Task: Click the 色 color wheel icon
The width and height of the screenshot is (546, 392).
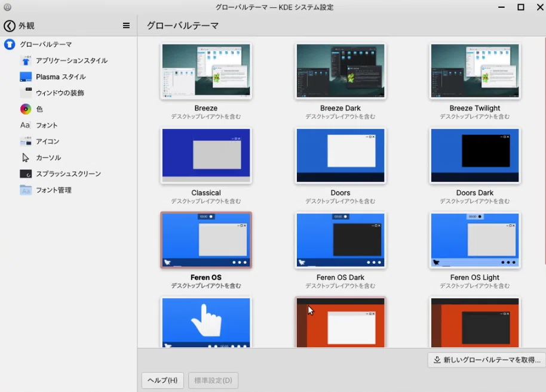Action: (26, 109)
